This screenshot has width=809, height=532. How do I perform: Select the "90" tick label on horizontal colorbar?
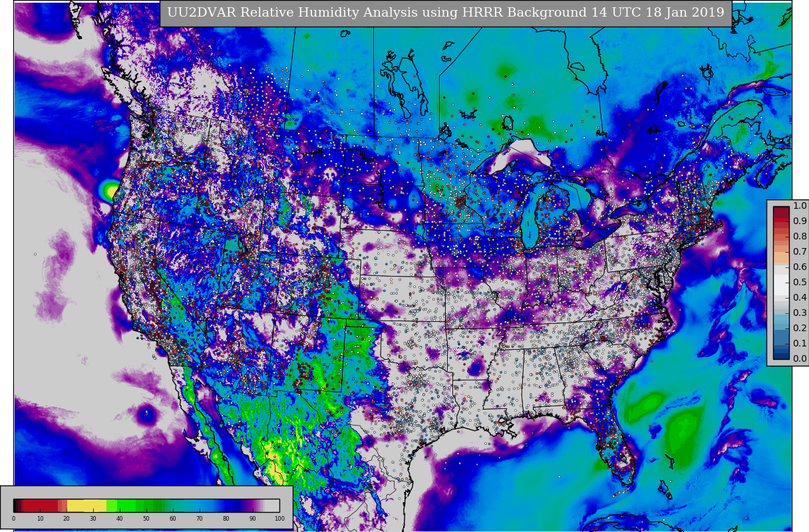pyautogui.click(x=253, y=519)
